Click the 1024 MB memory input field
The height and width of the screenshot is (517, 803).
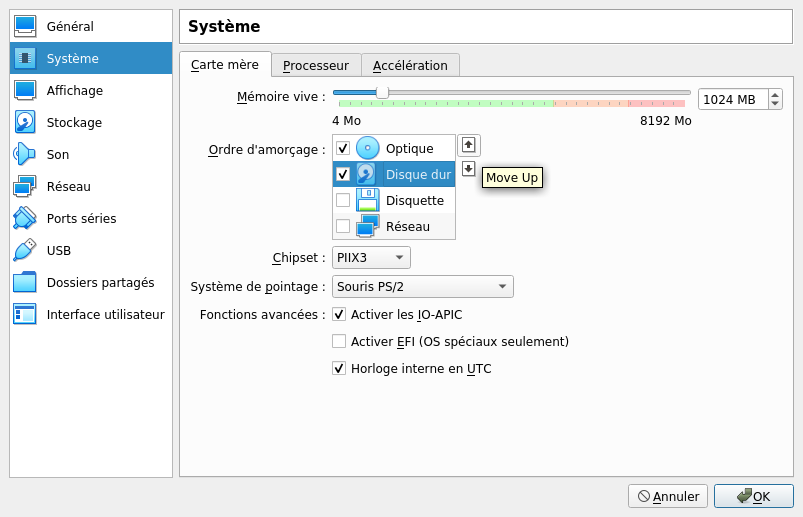731,99
